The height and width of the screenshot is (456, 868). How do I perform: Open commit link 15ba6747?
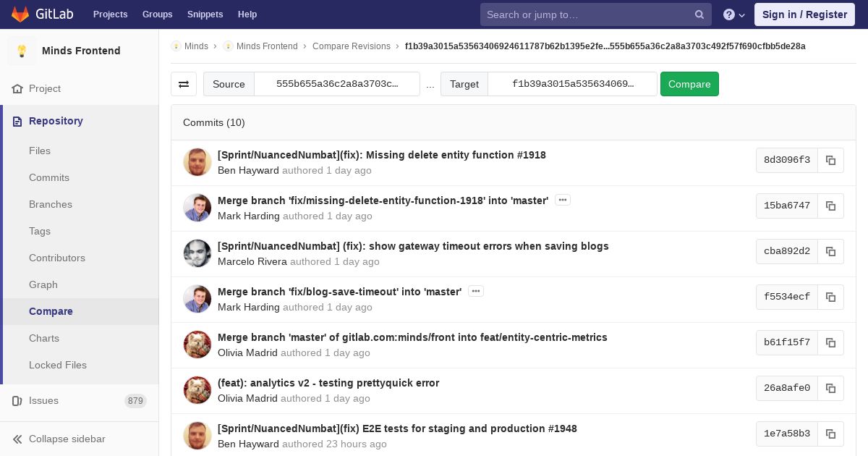click(787, 206)
